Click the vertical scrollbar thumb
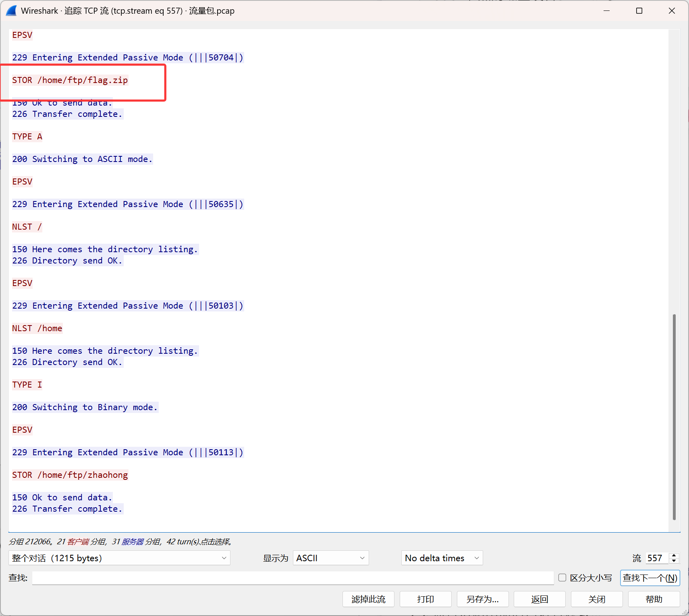The width and height of the screenshot is (689, 616). tap(674, 417)
